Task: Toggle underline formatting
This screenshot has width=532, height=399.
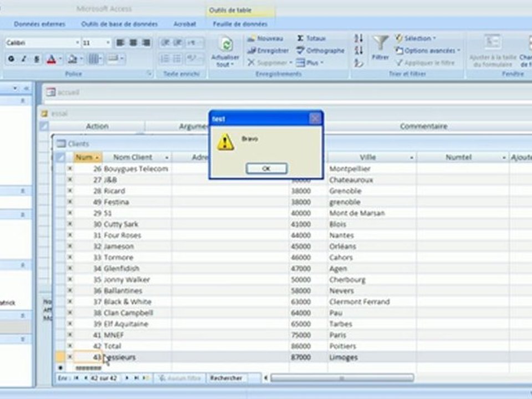Action: [37, 59]
